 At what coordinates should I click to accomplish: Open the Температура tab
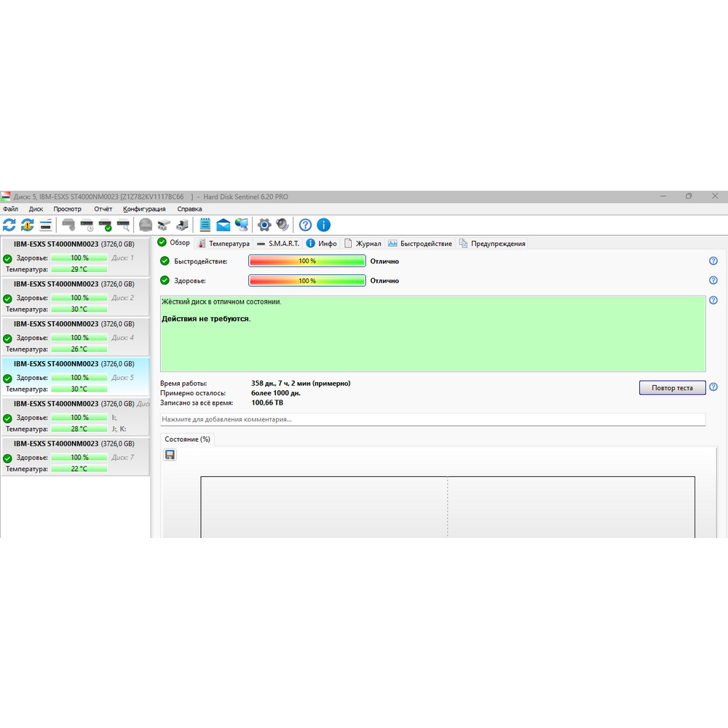(x=224, y=243)
